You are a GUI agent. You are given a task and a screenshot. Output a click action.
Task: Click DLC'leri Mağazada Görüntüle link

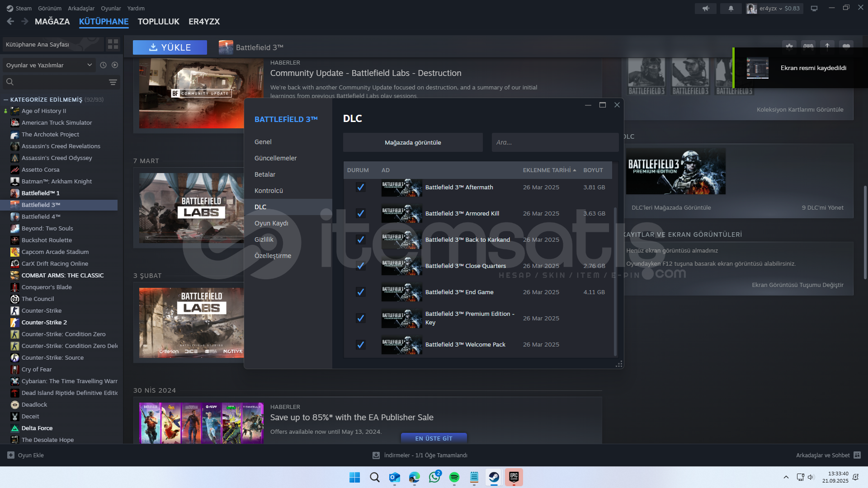coord(671,207)
